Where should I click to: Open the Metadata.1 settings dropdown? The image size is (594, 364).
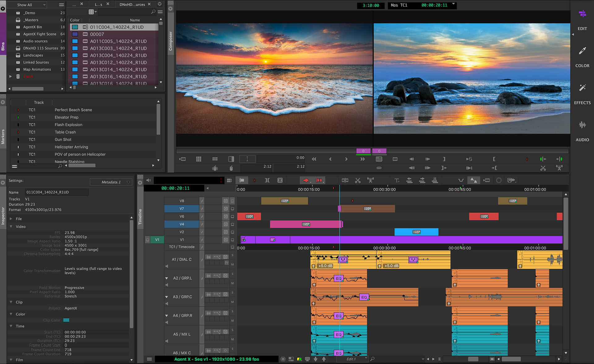111,182
